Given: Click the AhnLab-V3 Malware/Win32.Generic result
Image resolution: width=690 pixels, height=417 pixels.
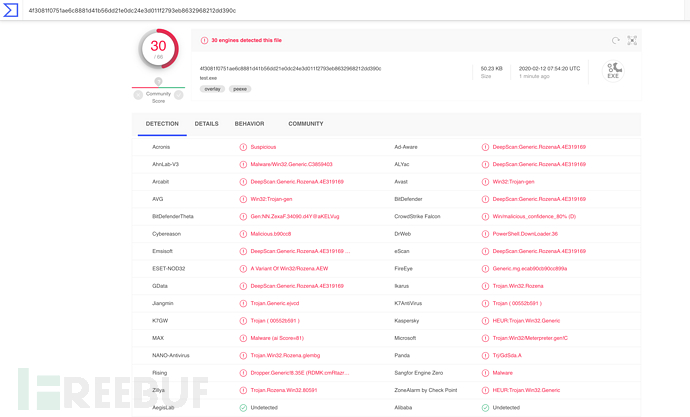Looking at the screenshot, I should coord(291,165).
